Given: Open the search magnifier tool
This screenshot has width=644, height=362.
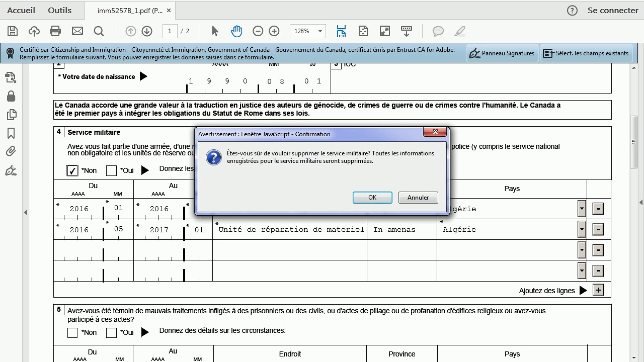Looking at the screenshot, I should tap(99, 31).
